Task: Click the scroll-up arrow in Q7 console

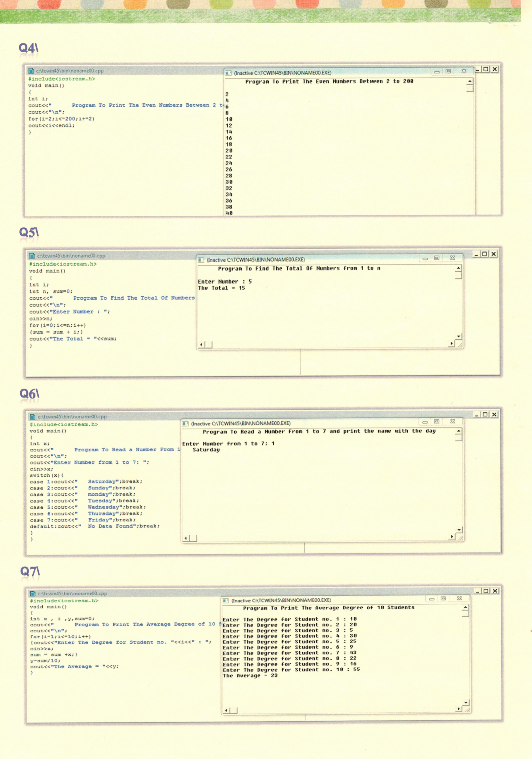Action: (x=465, y=607)
